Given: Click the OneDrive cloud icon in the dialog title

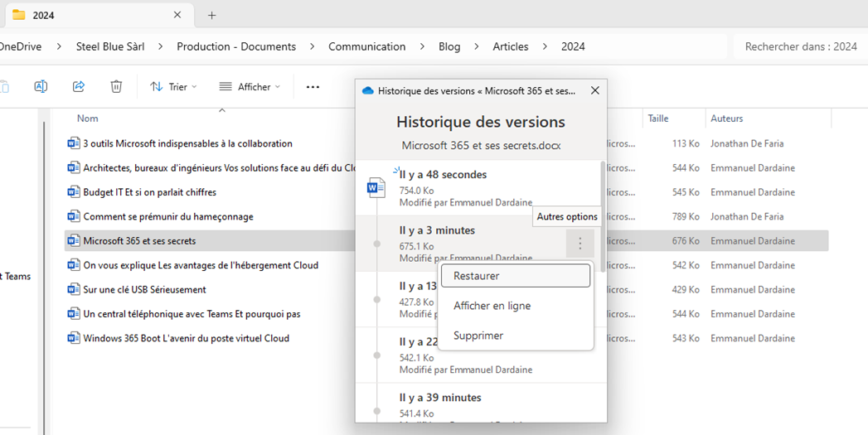Looking at the screenshot, I should point(367,90).
